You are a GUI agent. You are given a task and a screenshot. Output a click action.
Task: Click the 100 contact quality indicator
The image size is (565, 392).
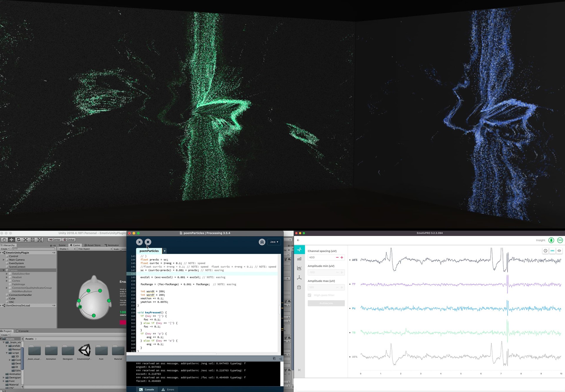pos(560,240)
